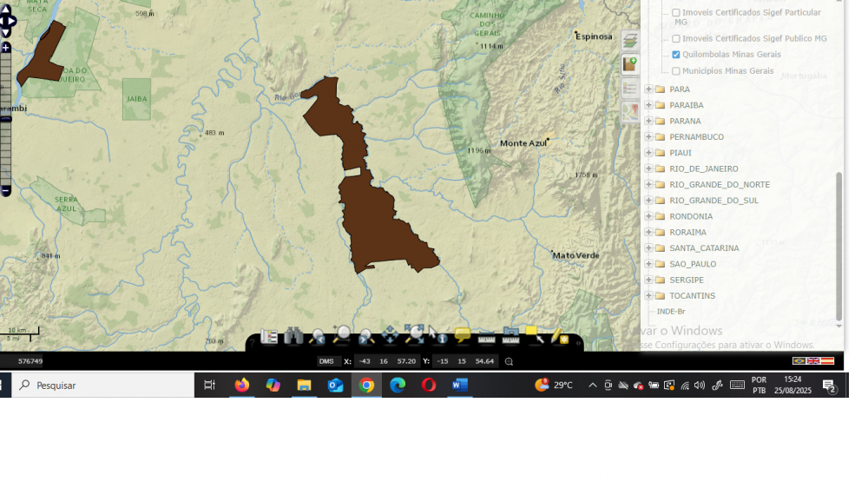Click the DMS coordinate format button
The height and width of the screenshot is (488, 868).
click(326, 361)
